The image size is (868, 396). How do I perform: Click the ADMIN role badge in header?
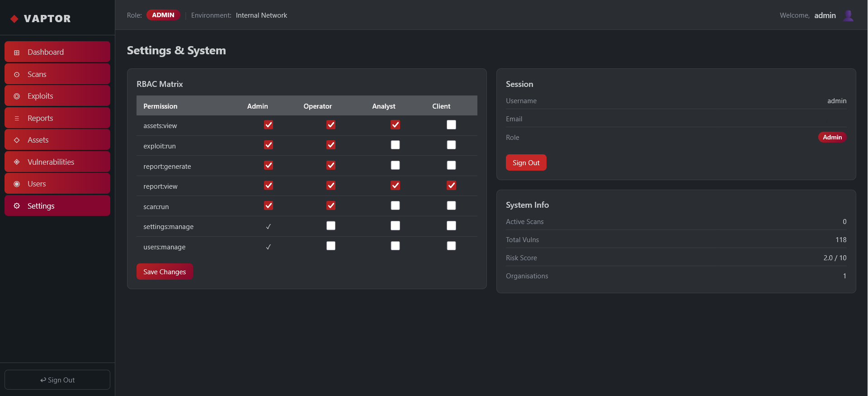(x=163, y=15)
